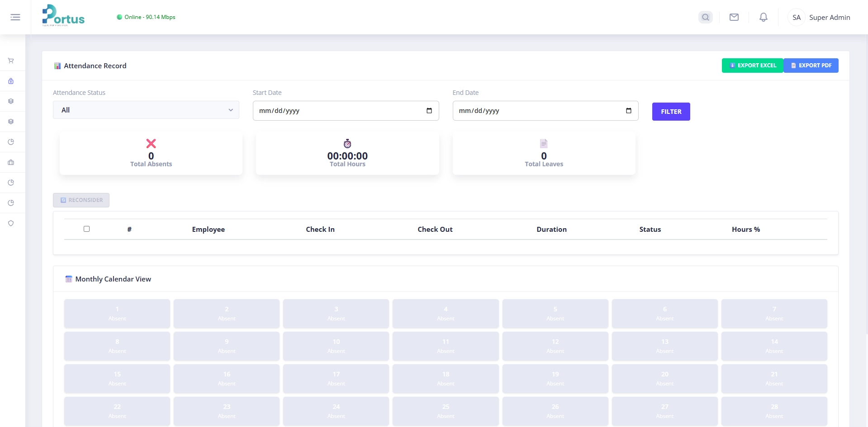Click the notification bell icon
This screenshot has width=868, height=427.
763,17
